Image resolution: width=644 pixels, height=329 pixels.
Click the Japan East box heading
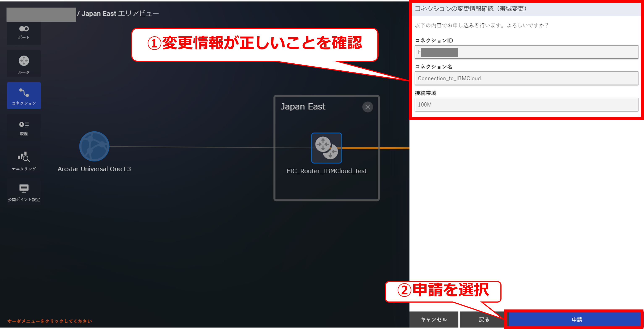pyautogui.click(x=303, y=107)
